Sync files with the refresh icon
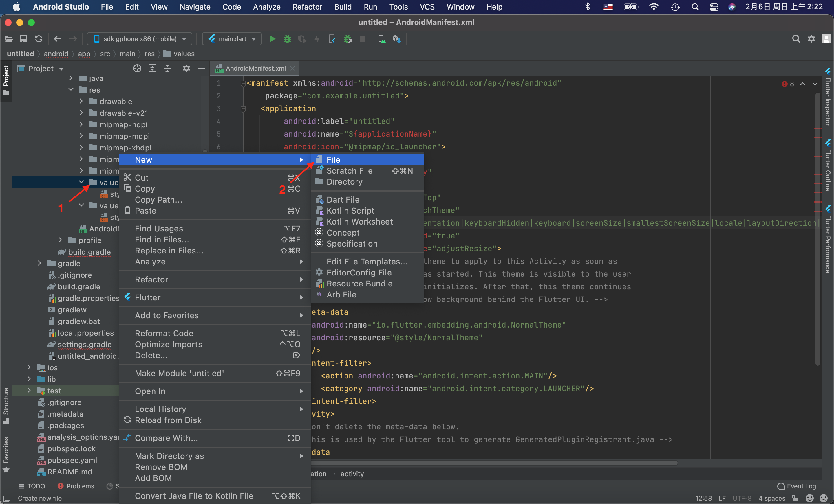Viewport: 834px width, 504px height. coord(39,39)
